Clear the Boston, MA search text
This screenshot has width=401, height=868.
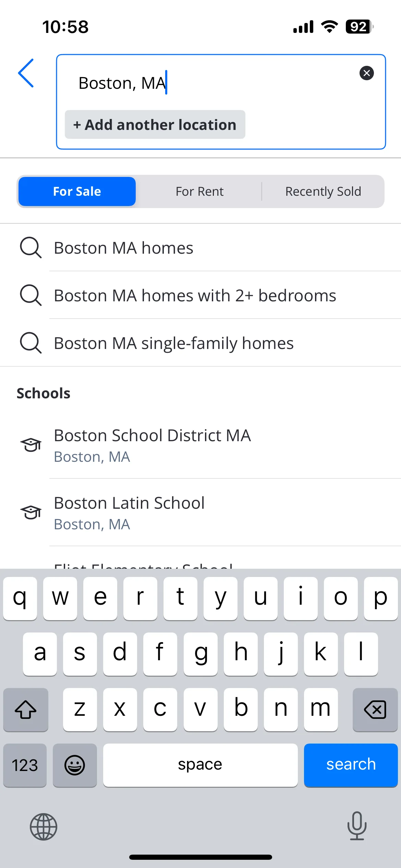366,73
